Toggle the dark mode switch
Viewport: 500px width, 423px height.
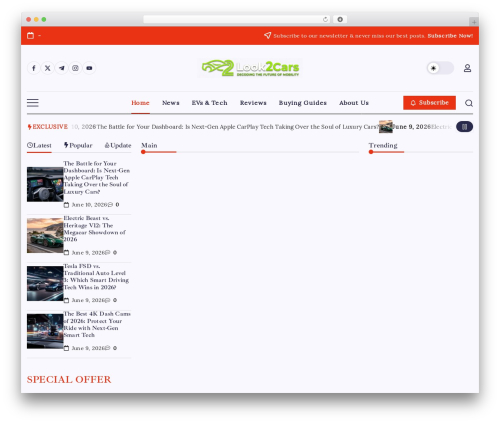pos(440,68)
